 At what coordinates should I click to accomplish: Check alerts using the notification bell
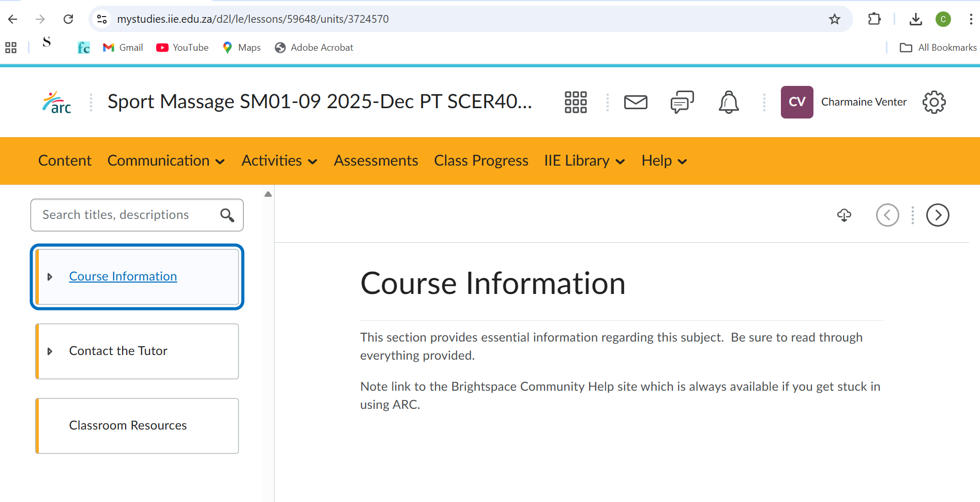point(728,102)
